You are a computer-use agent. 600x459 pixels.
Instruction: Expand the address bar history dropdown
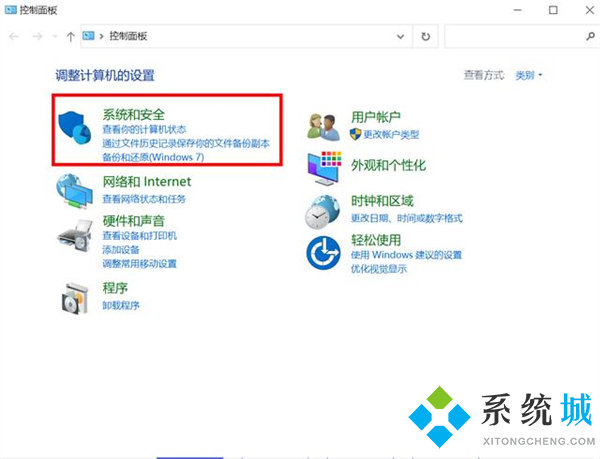(400, 37)
